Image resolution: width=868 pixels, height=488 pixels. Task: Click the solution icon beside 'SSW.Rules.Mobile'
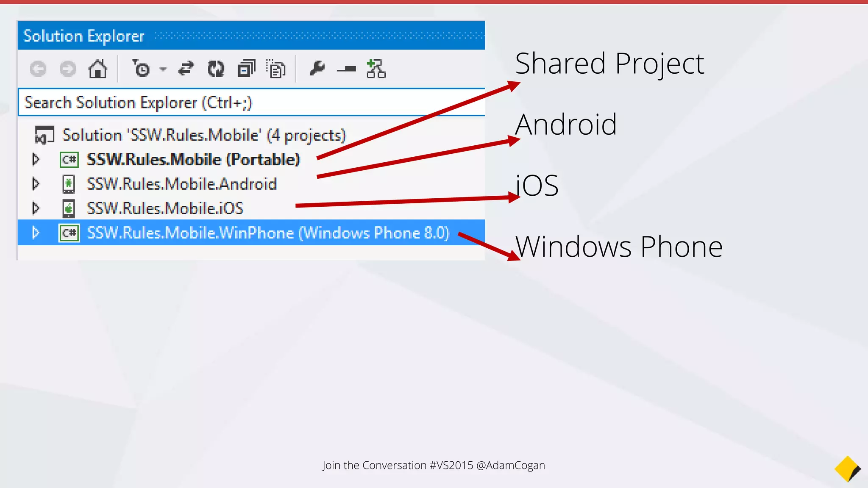(45, 135)
